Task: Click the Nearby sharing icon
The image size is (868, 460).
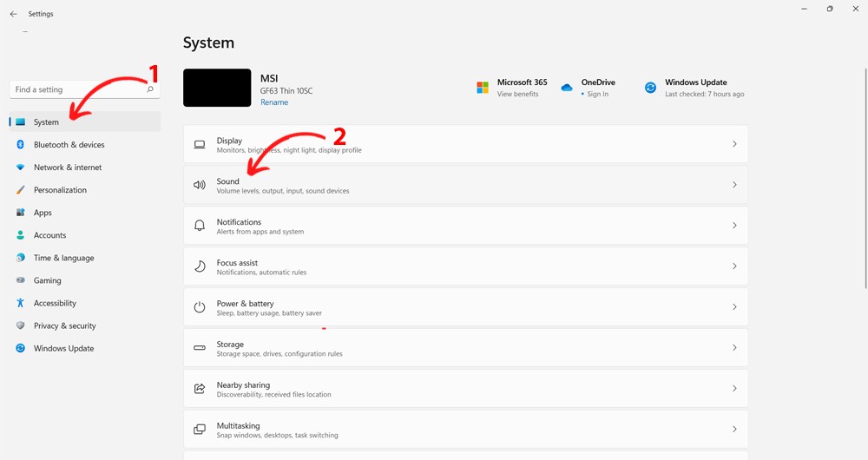Action: 200,389
